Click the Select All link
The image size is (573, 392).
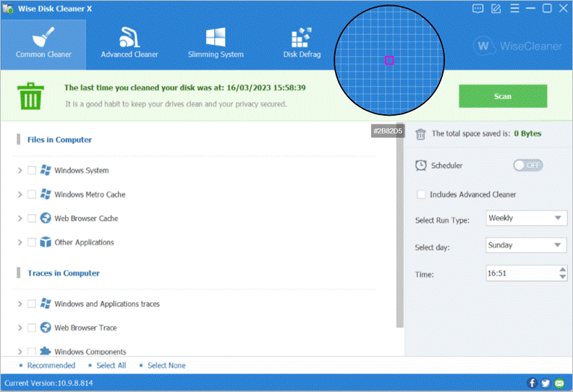pyautogui.click(x=111, y=365)
